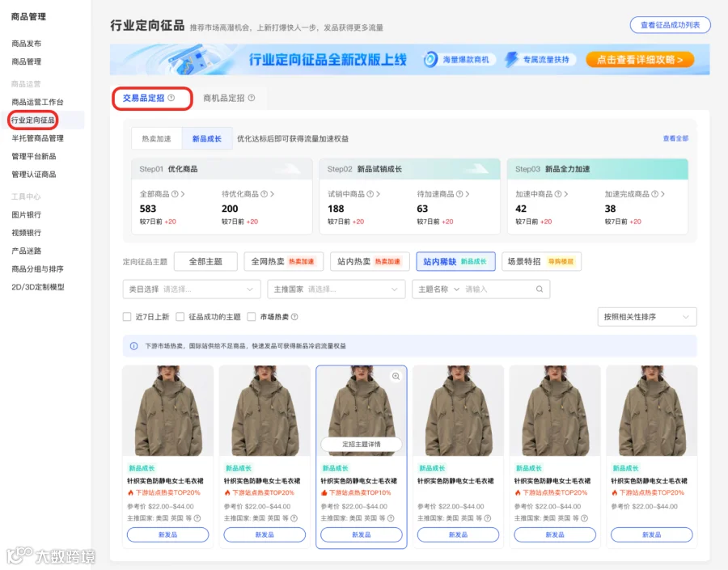Check the 近7日上新 checkbox
The width and height of the screenshot is (728, 570).
point(127,317)
